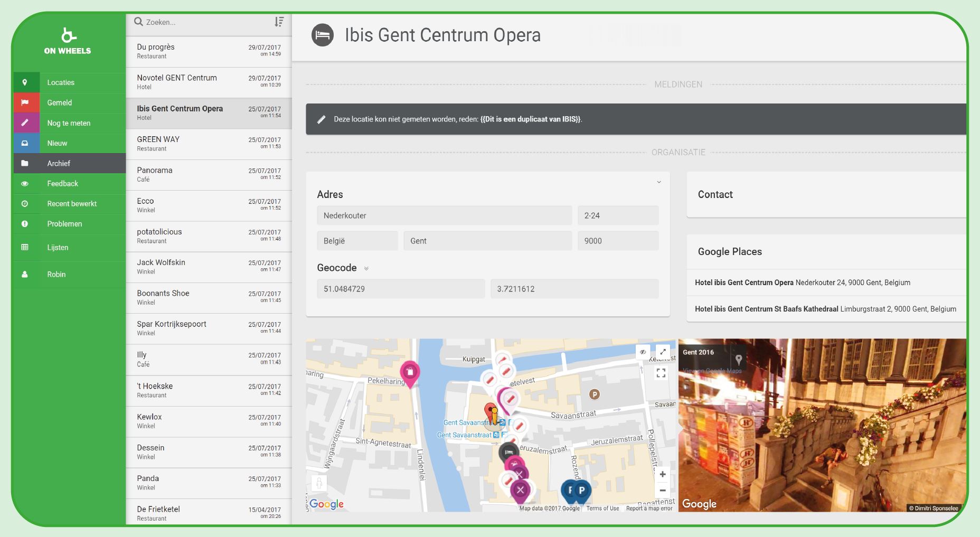Click the pencil icon in the melding banner
This screenshot has height=537, width=980.
click(321, 119)
